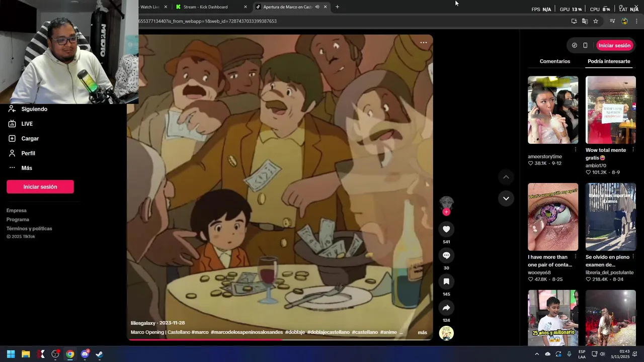Viewport: 644px width, 362px height.
Task: Mute the Apertura de Marco tab audio
Action: 317,7
